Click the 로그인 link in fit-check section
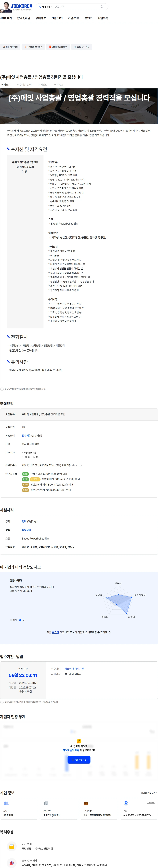 click(x=55, y=632)
